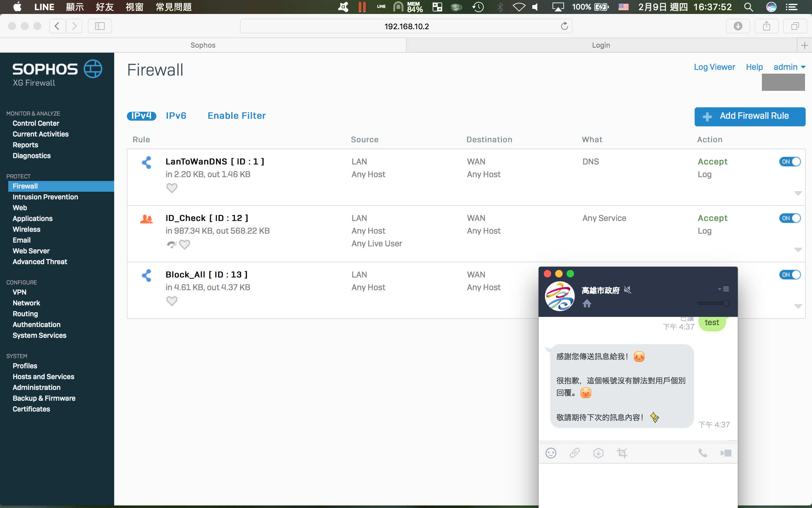Expand ID_Check rule dropdown arrow
Viewport: 812px width, 508px height.
[x=798, y=250]
